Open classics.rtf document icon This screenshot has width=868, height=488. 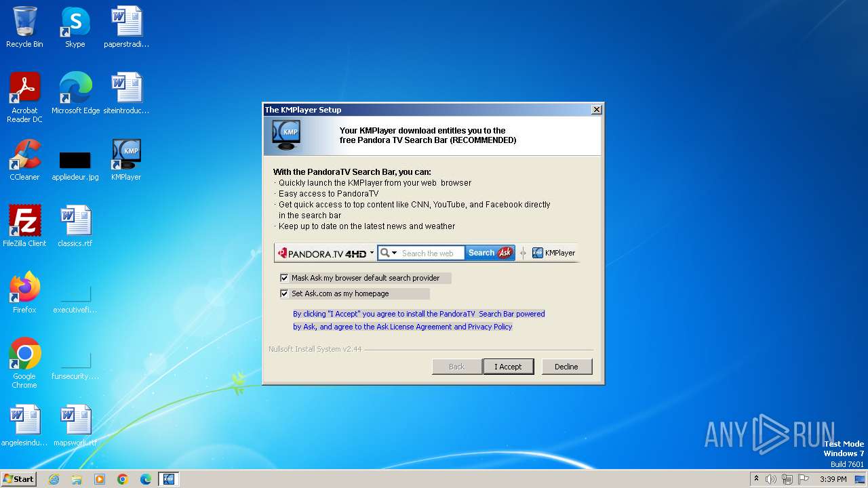[x=75, y=226]
